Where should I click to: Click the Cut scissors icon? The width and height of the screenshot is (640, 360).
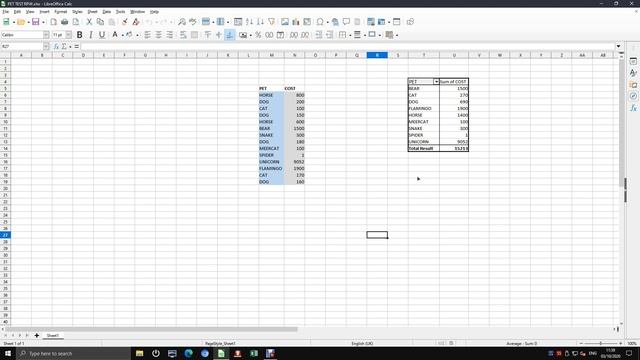point(89,22)
